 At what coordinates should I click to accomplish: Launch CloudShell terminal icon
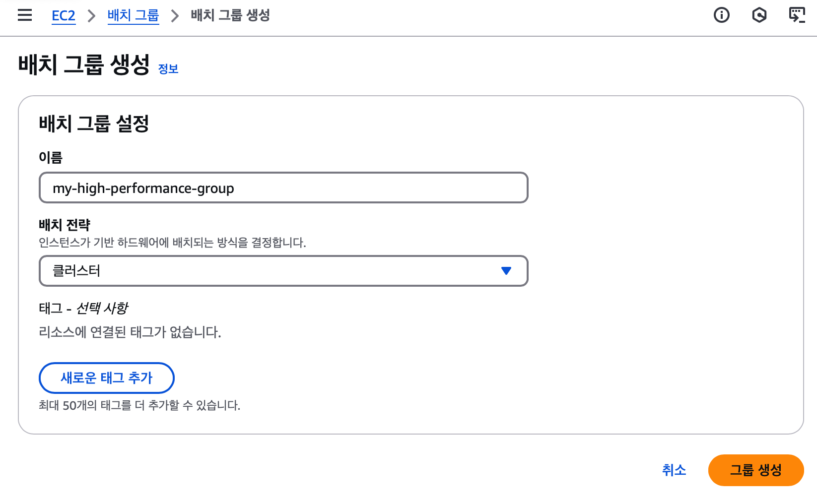797,15
